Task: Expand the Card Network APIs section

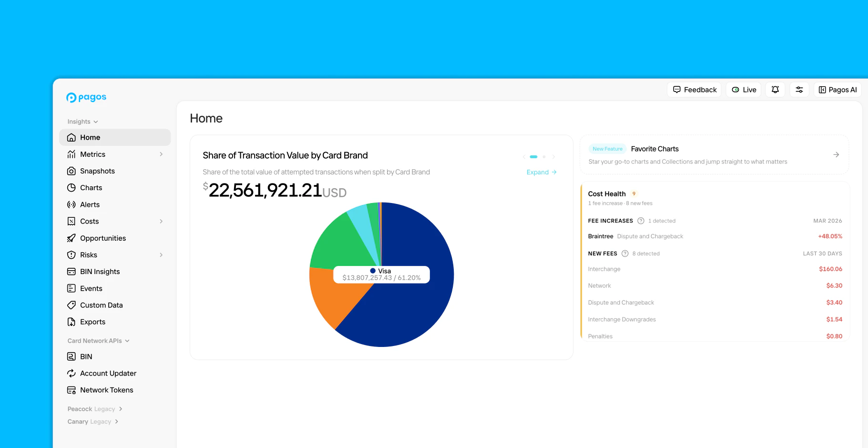Action: [x=127, y=340]
